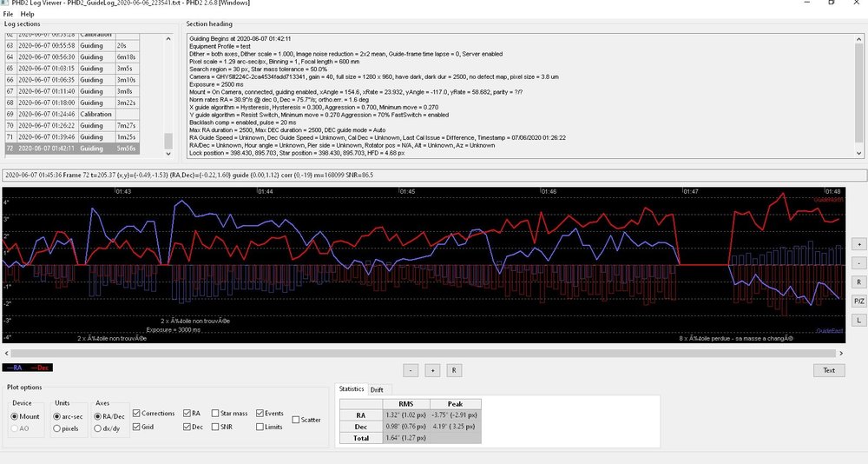Click the Dec legend label
Viewport: 868px width, 464px height.
41,368
